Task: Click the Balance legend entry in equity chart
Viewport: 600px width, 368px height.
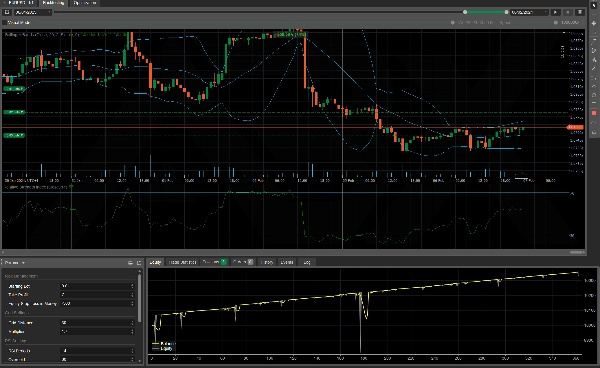Action: (163, 344)
